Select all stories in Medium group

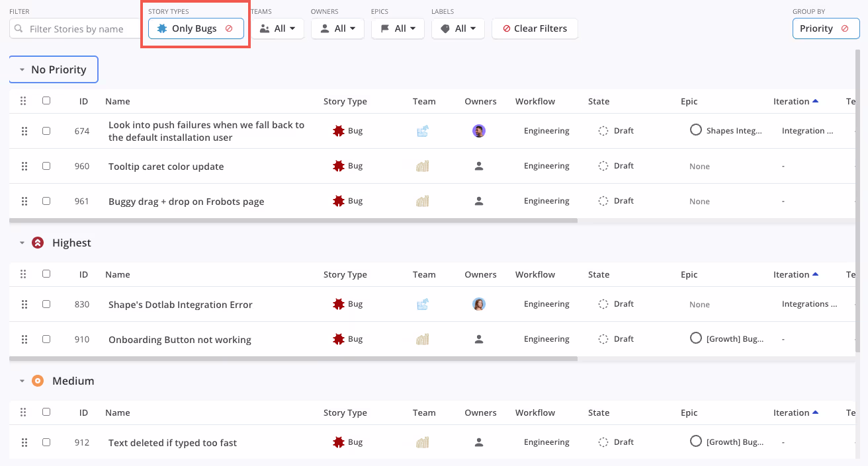[x=46, y=412]
